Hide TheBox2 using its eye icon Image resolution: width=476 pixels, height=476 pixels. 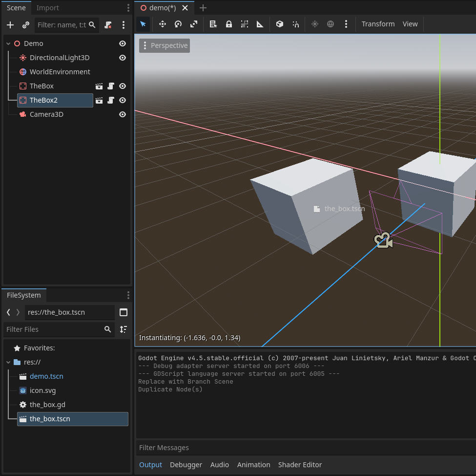123,100
